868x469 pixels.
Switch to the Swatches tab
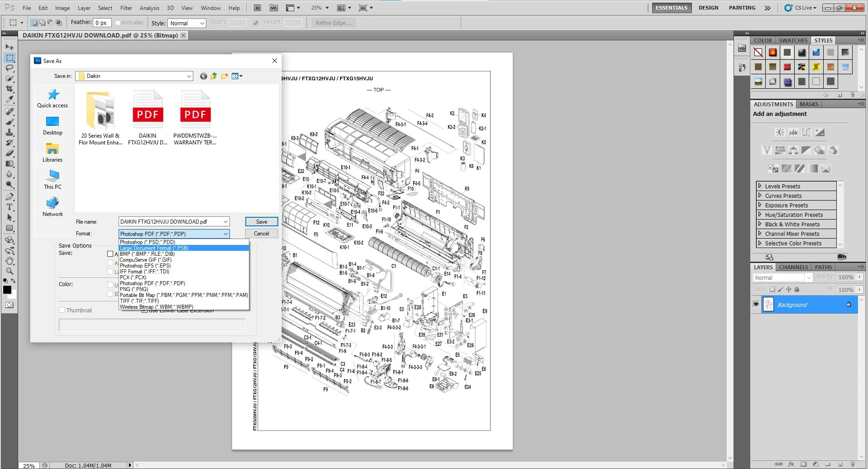click(793, 40)
